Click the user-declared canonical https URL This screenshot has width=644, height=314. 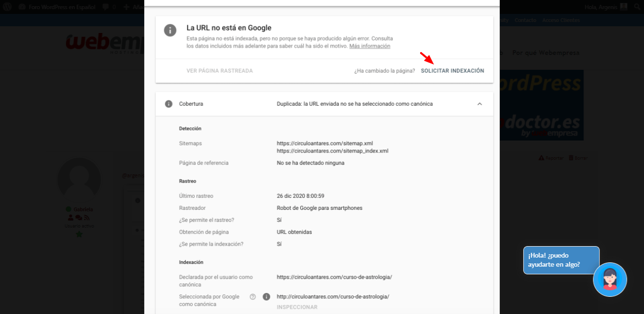click(334, 277)
